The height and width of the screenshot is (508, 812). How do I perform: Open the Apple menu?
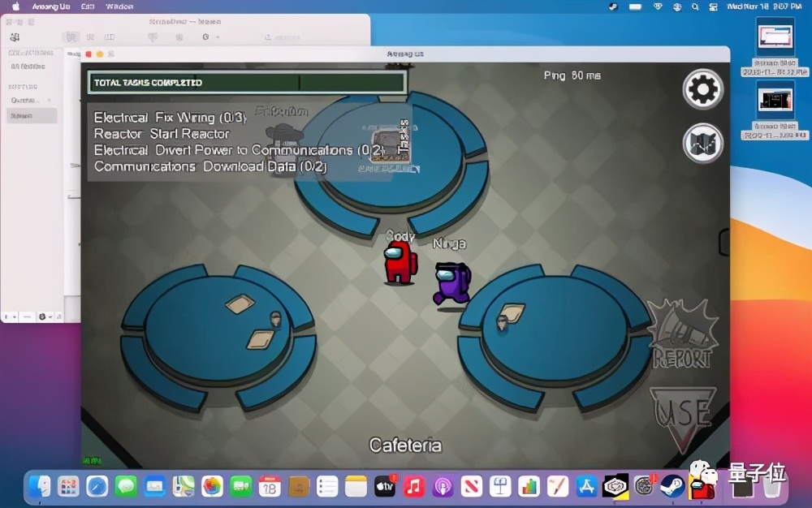(x=15, y=6)
